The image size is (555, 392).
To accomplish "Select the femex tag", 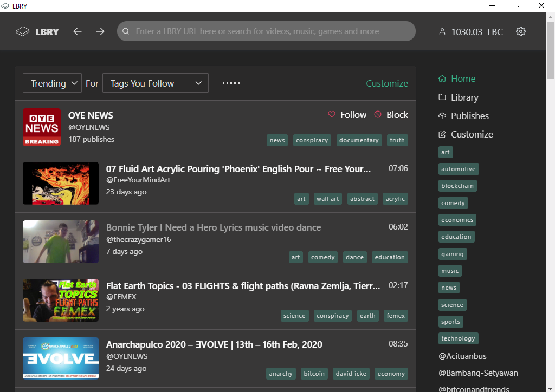I will tap(396, 316).
